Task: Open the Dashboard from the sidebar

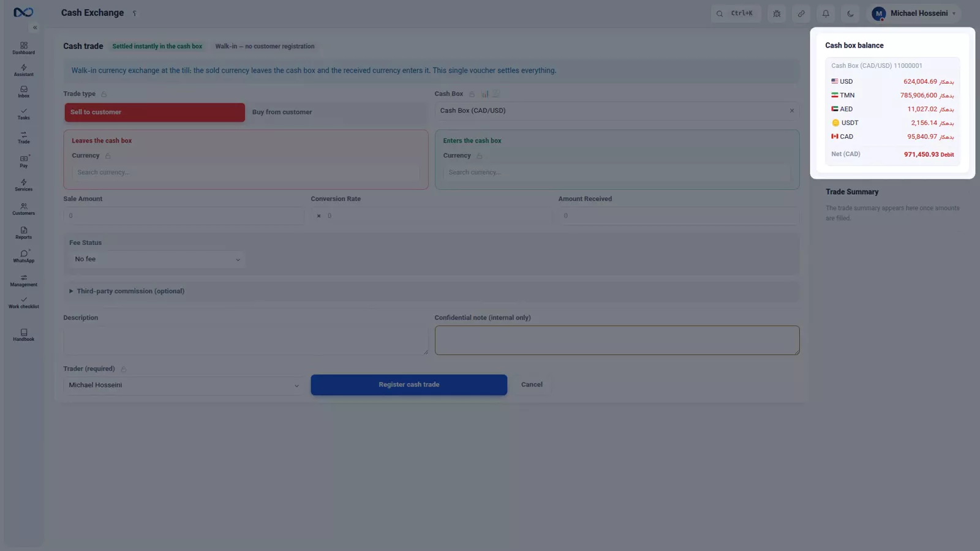Action: 23,48
